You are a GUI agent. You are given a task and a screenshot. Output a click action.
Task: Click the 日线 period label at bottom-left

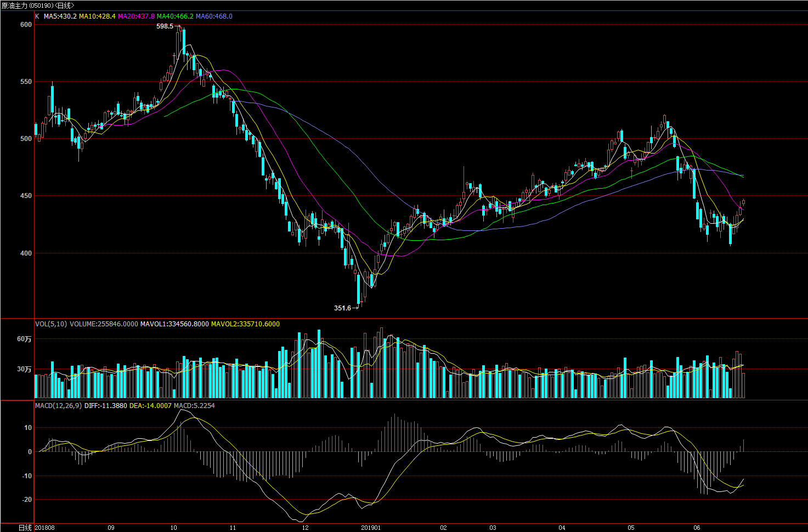25,528
